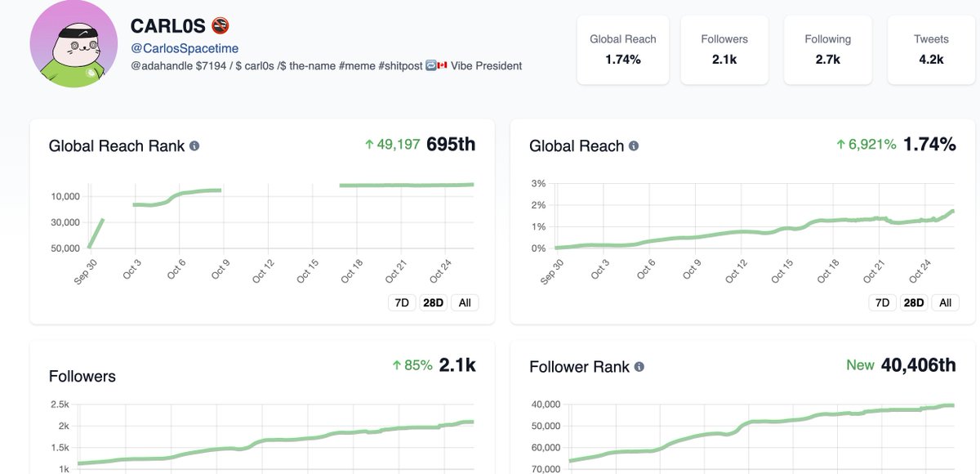Open Global Reach Rank info tooltip icon
The height and width of the screenshot is (474, 980).
(194, 145)
